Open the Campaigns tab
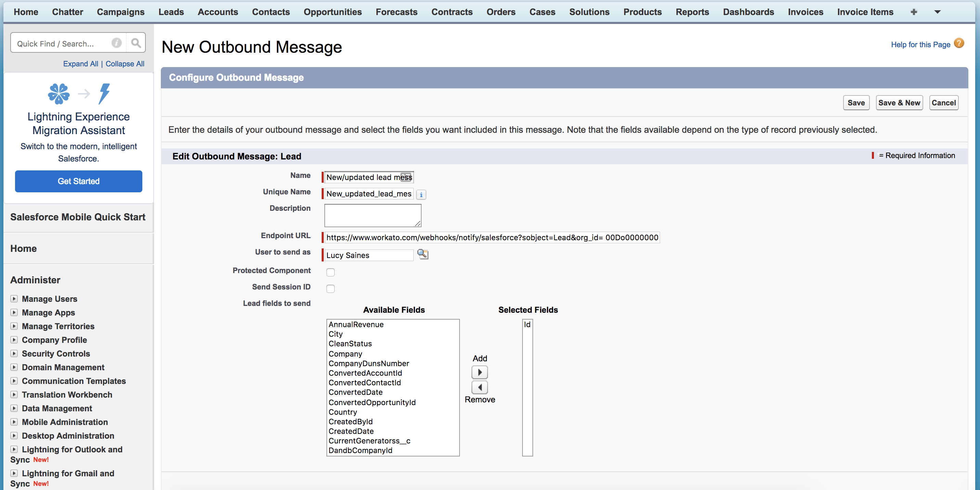 (x=120, y=12)
